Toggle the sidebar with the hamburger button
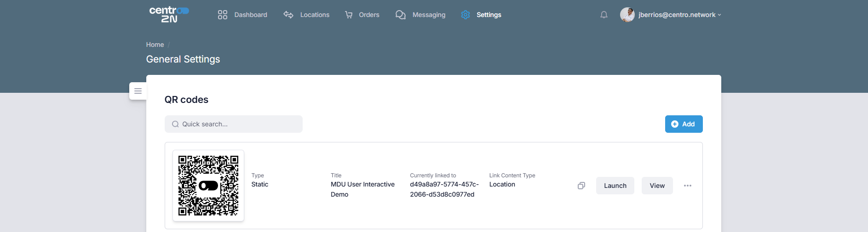868x232 pixels. click(x=138, y=91)
